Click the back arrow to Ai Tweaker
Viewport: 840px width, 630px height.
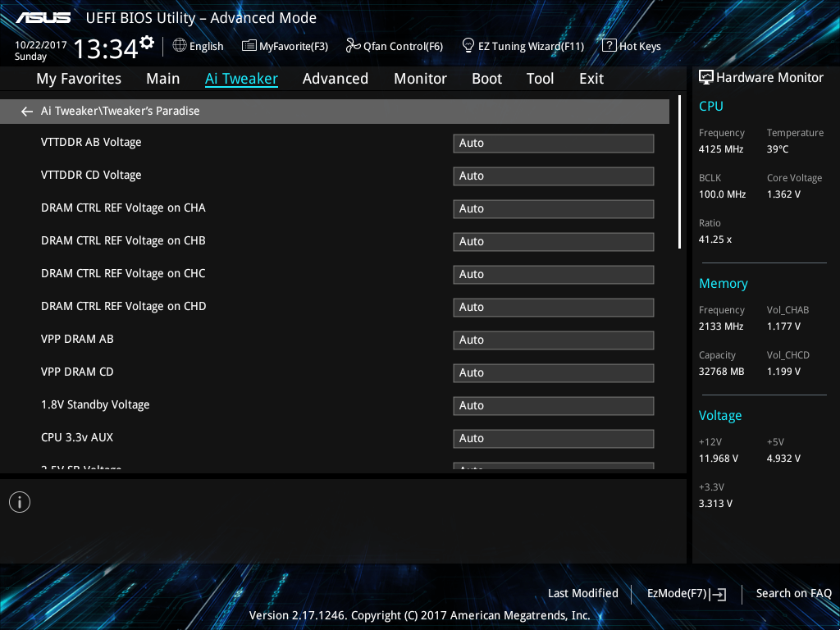[27, 112]
